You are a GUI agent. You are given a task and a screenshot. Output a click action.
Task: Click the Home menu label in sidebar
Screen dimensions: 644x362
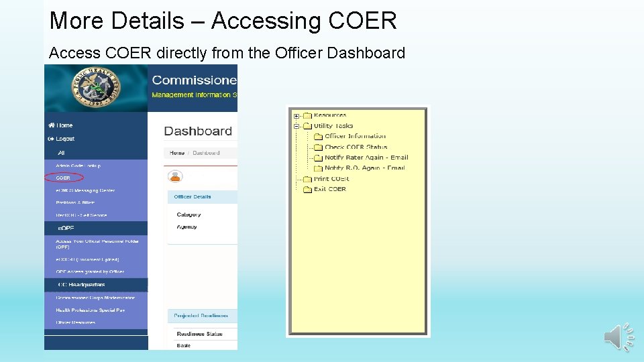click(64, 125)
